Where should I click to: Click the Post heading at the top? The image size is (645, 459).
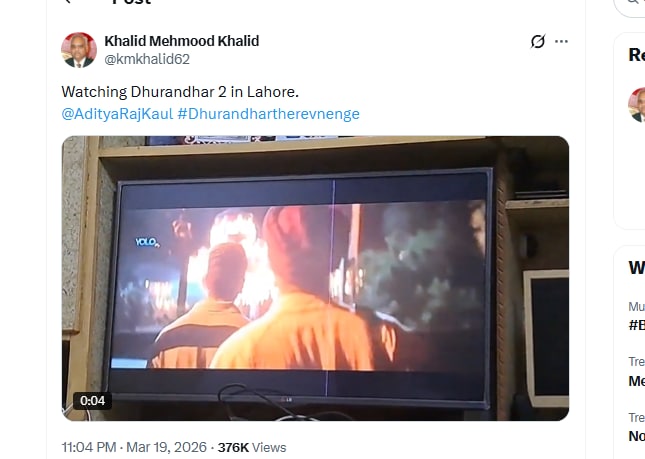[x=132, y=2]
